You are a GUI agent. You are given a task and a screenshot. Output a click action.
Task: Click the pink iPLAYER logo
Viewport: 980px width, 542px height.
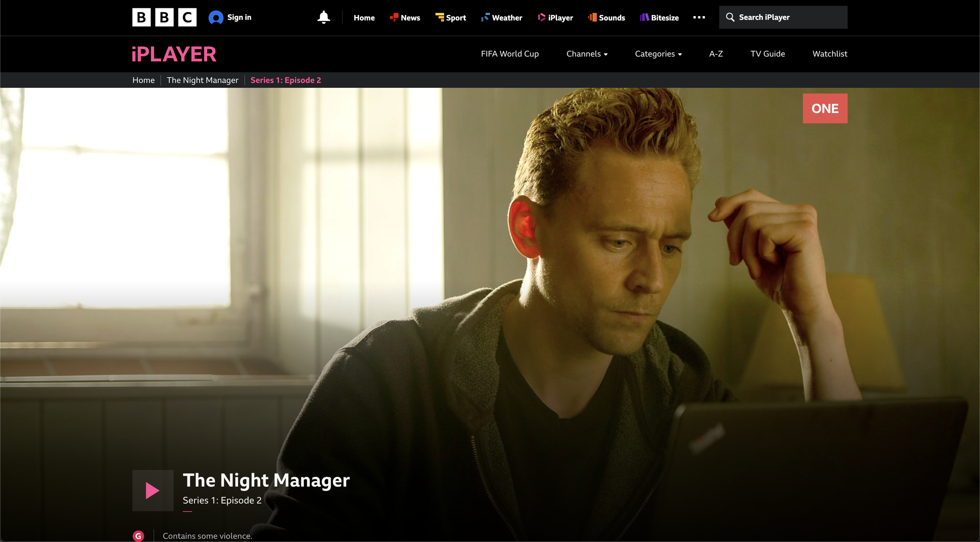pos(174,54)
